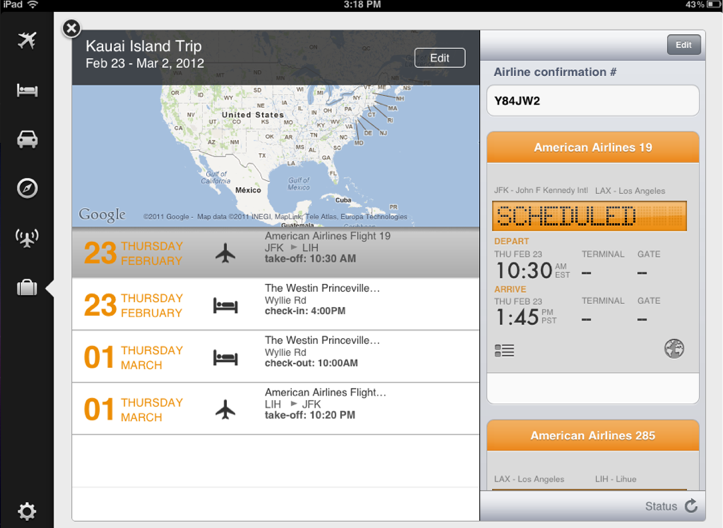The width and height of the screenshot is (723, 528).
Task: Open the compass explore icon
Action: coord(27,188)
